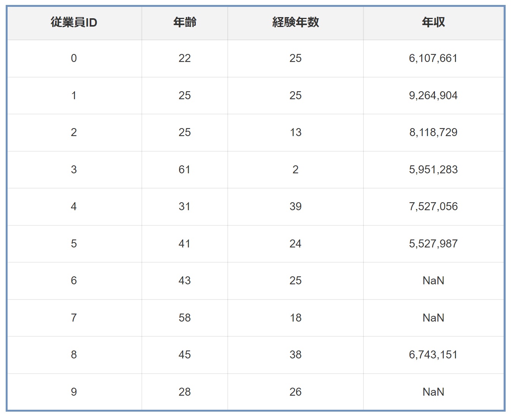This screenshot has height=420, width=514.
Task: Click the NaN 年収 cell for employee 9
Action: coord(433,392)
